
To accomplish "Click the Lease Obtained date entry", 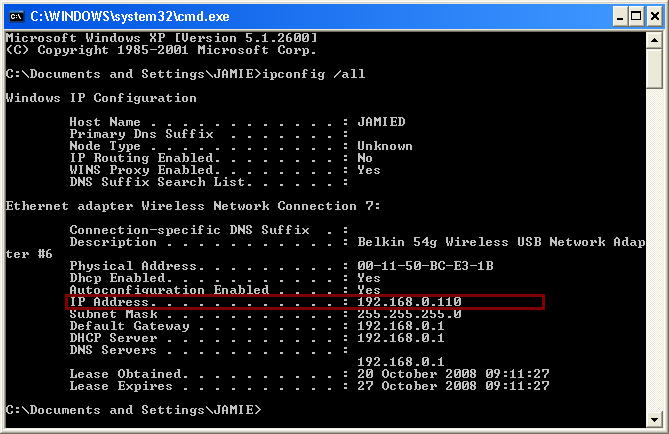I will (453, 374).
